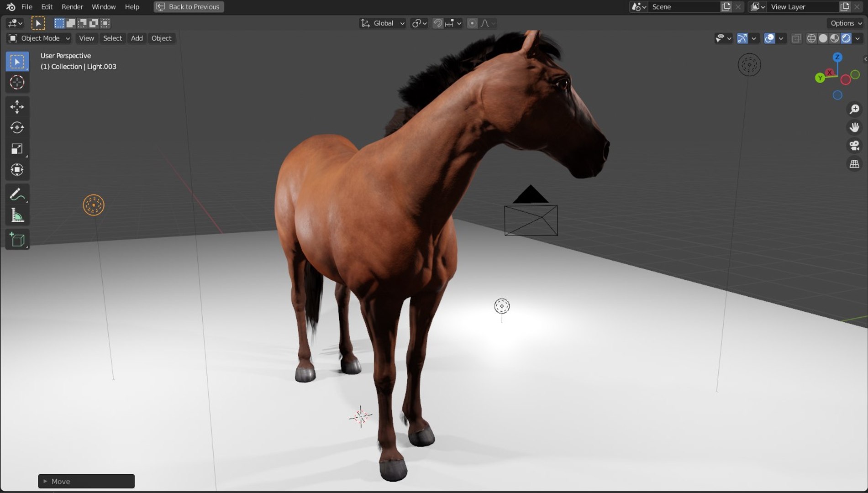
Task: Switch to wireframe shading
Action: click(x=811, y=38)
